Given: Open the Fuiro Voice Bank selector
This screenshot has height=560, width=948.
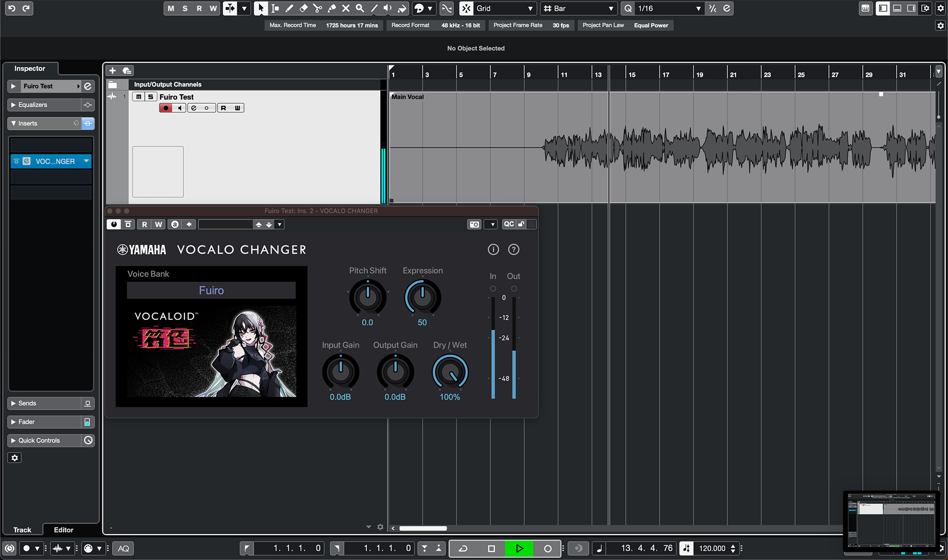Looking at the screenshot, I should coord(211,290).
